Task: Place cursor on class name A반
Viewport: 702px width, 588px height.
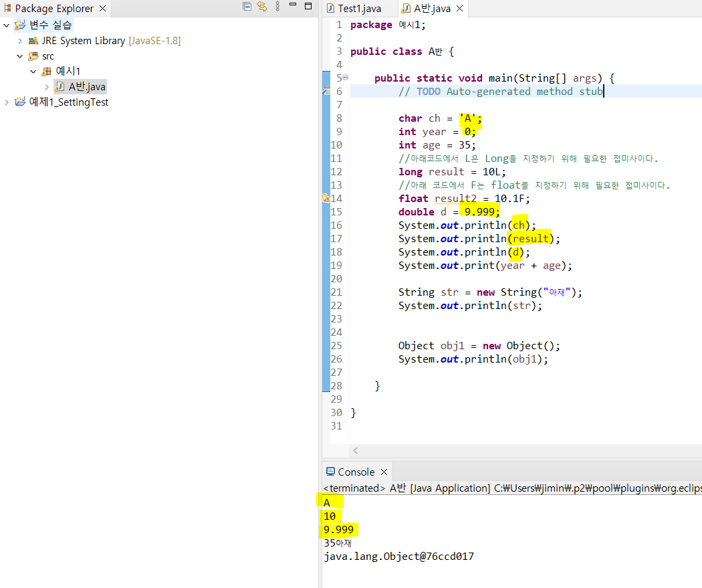Action: tap(435, 52)
